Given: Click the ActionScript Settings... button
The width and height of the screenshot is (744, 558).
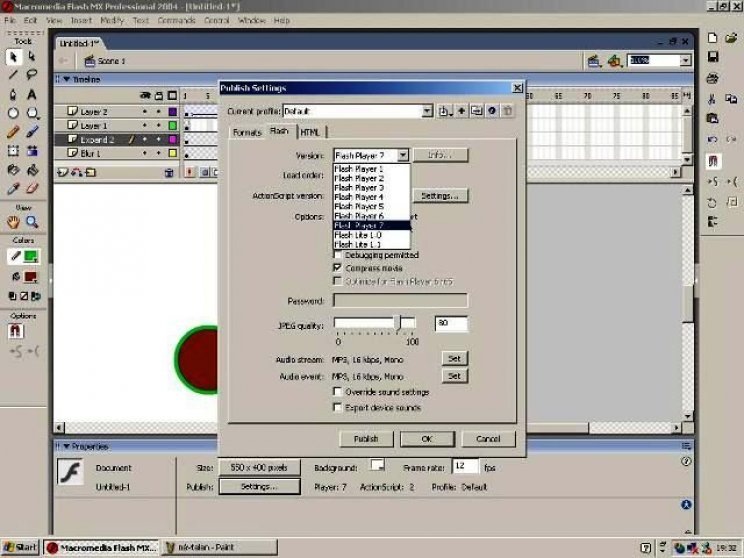Looking at the screenshot, I should coord(440,196).
